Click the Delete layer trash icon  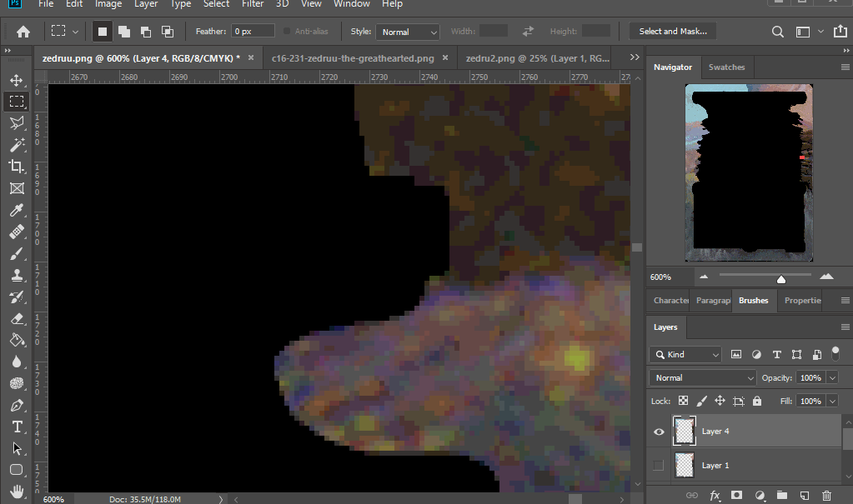pos(826,496)
